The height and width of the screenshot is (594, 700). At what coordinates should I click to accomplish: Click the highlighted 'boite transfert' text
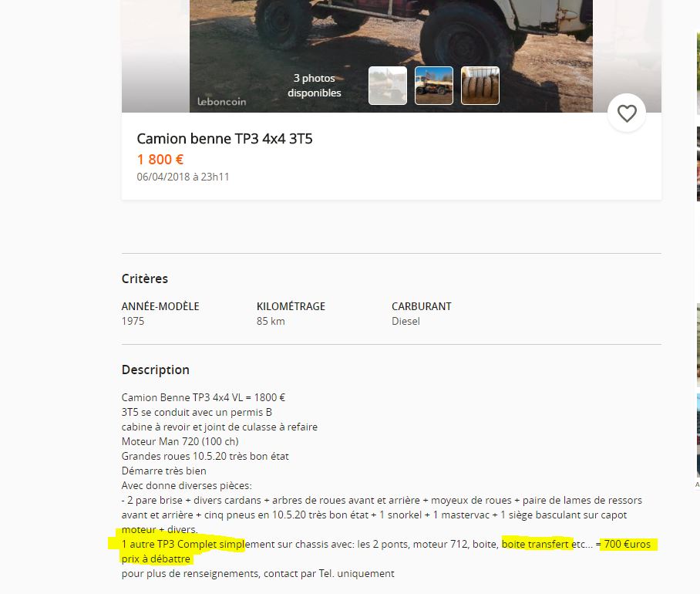(x=535, y=544)
